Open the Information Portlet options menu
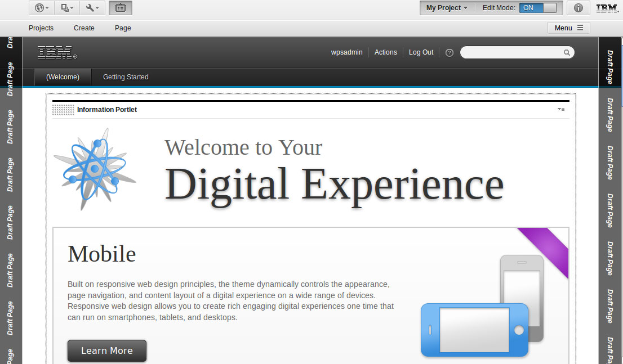This screenshot has width=623, height=364. pyautogui.click(x=560, y=110)
